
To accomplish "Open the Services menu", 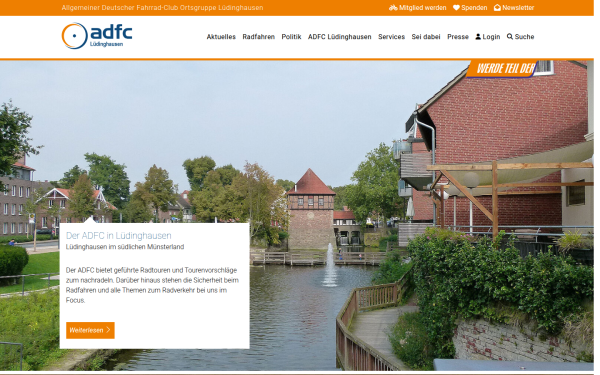I will tap(391, 37).
